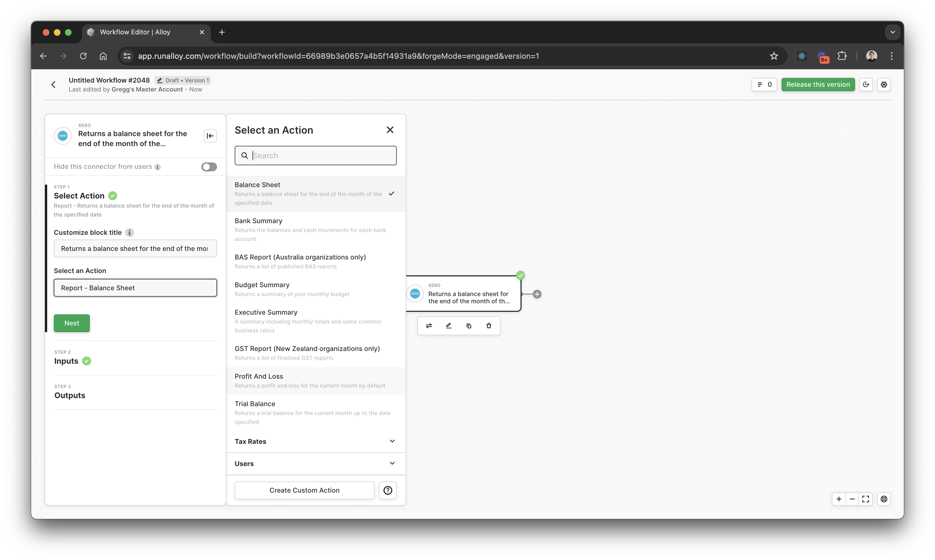Toggle Hide this connector from users
This screenshot has height=560, width=935.
209,167
